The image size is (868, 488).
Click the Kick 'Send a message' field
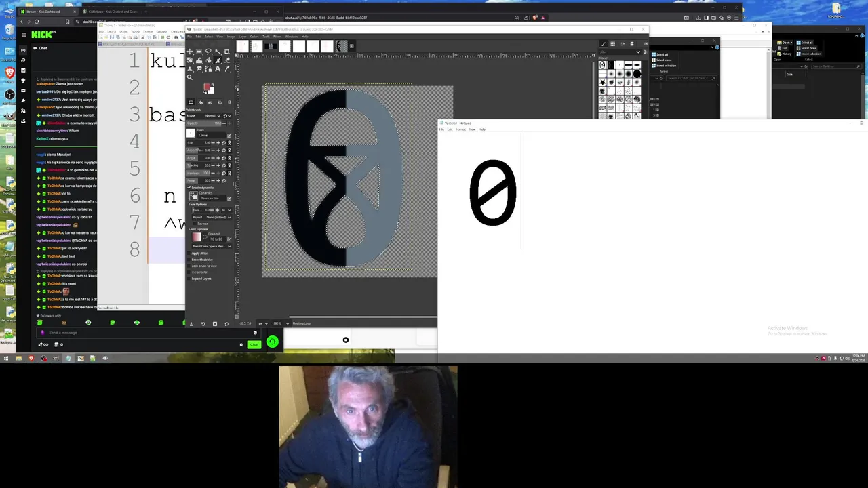point(149,333)
